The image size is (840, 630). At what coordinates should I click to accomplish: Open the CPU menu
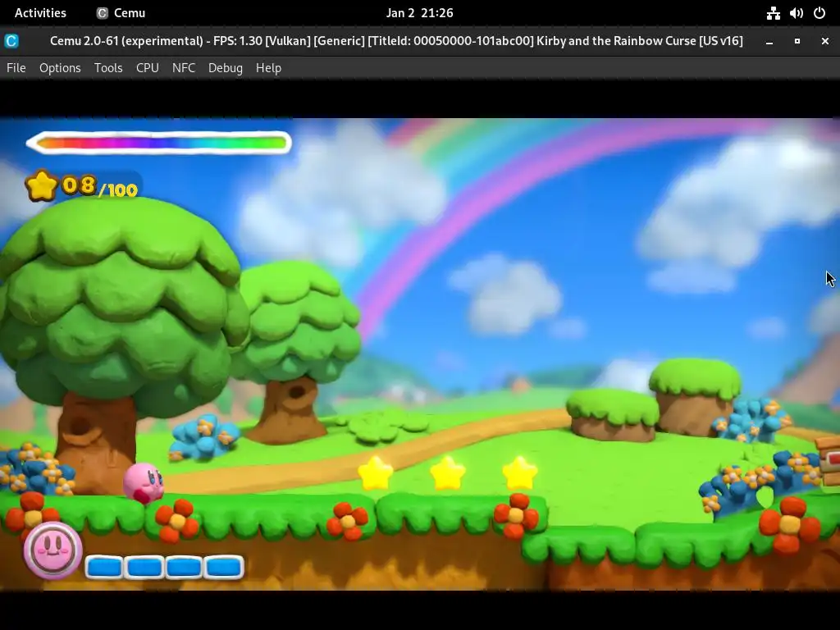point(148,68)
